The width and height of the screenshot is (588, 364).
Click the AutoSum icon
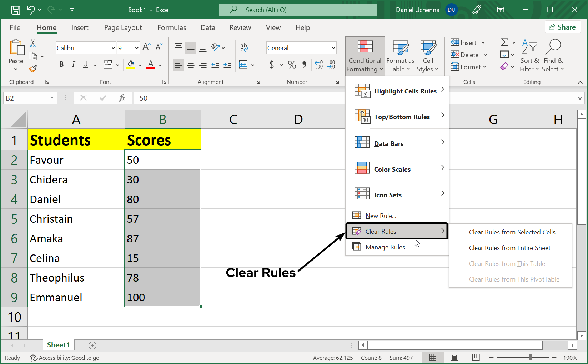[504, 42]
